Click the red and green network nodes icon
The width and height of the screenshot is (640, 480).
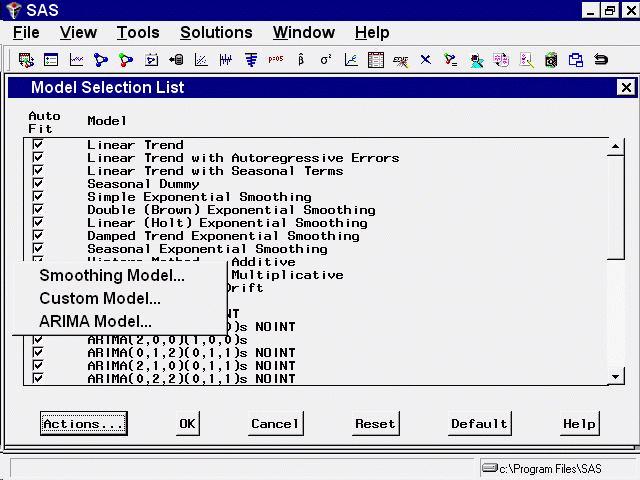(x=126, y=60)
